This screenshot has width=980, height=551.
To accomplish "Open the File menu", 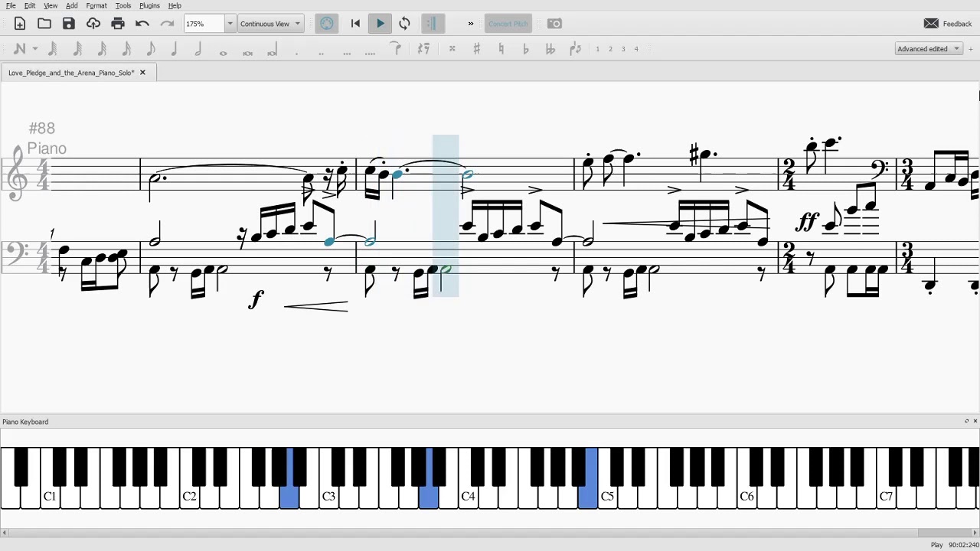I will 11,5.
